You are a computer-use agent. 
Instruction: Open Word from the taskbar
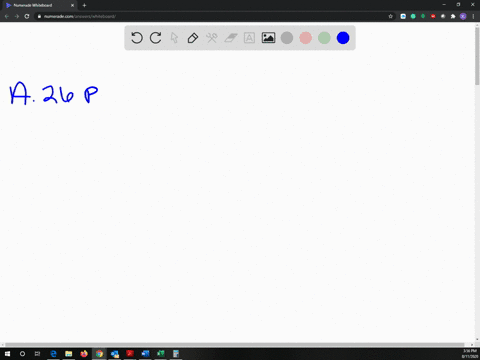tap(145, 354)
